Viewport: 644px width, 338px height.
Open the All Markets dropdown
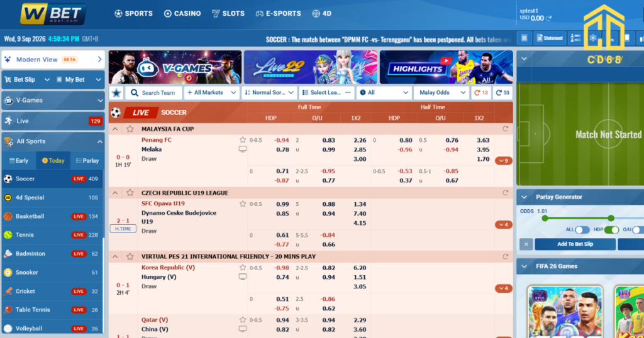211,93
